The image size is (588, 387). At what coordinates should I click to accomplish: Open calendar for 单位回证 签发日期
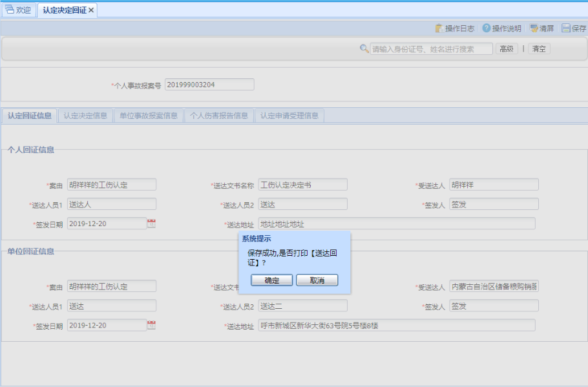[151, 325]
